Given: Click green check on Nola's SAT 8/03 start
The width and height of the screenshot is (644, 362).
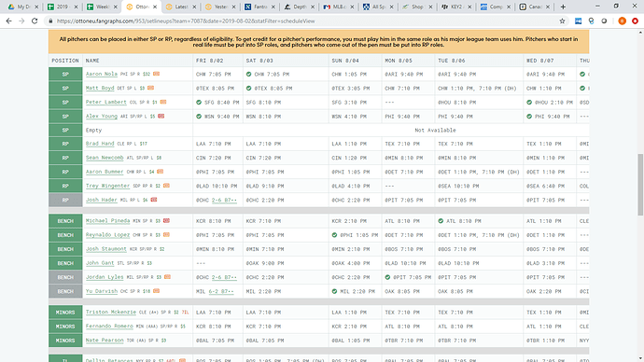Looking at the screenshot, I should (x=248, y=75).
